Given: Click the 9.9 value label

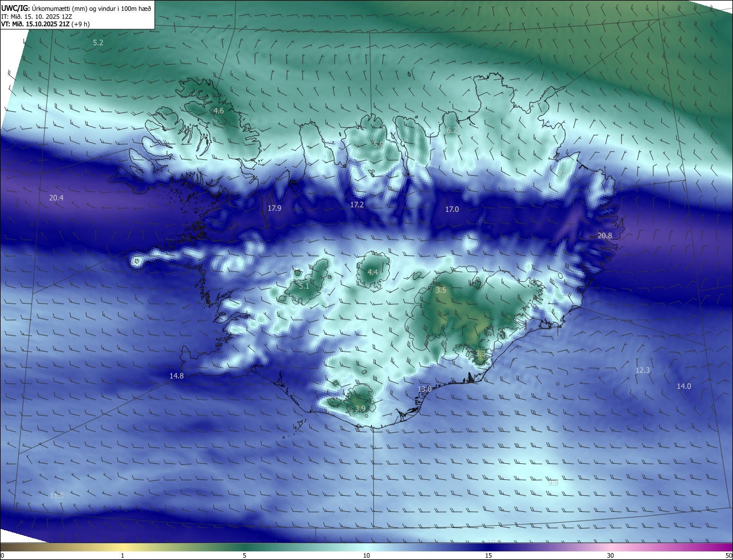Looking at the screenshot, I should coord(553,483).
